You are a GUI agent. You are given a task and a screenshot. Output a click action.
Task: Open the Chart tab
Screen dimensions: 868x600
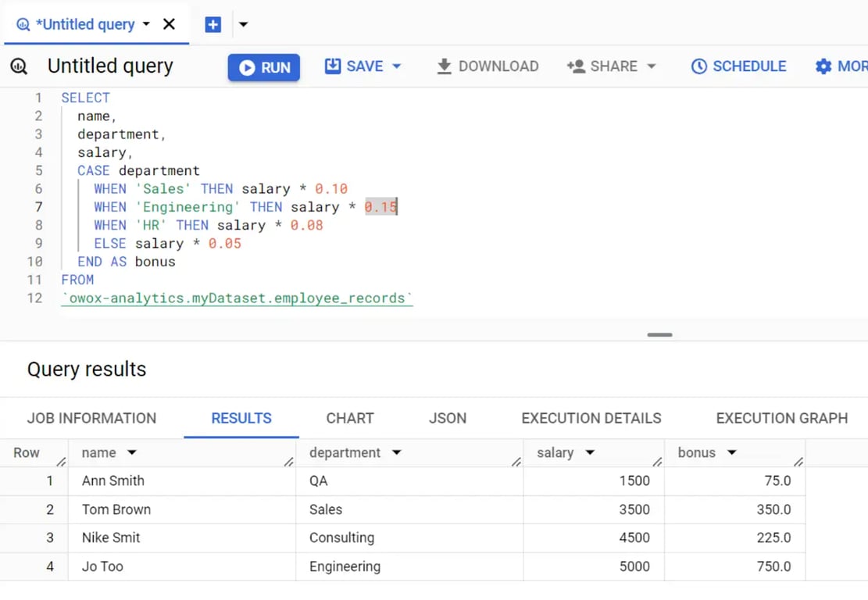[x=350, y=419]
